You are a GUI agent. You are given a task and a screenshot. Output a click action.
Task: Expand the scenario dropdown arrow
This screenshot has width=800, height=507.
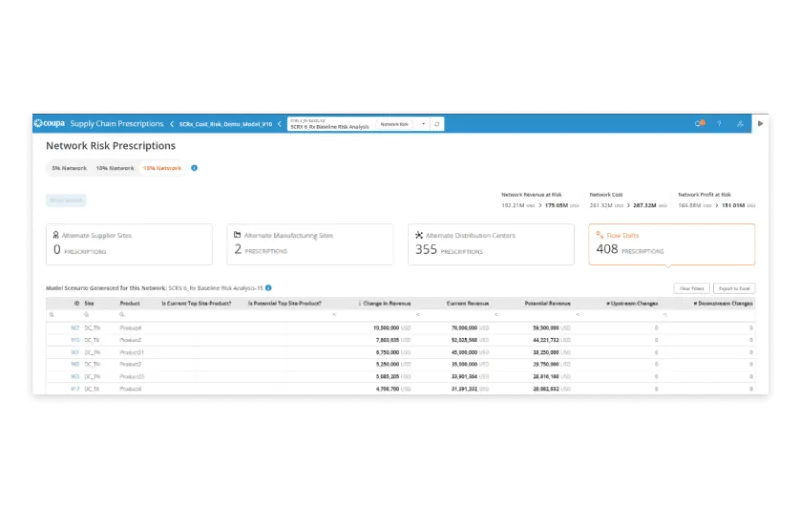pyautogui.click(x=423, y=124)
